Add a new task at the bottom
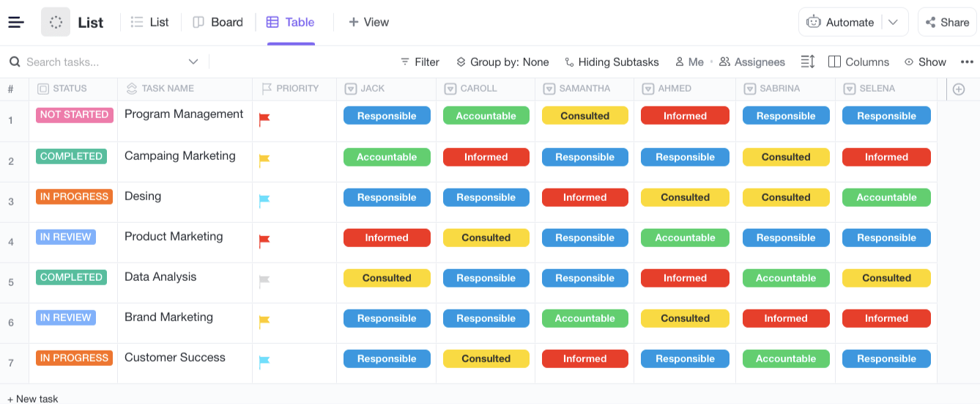980x404 pixels. [33, 398]
